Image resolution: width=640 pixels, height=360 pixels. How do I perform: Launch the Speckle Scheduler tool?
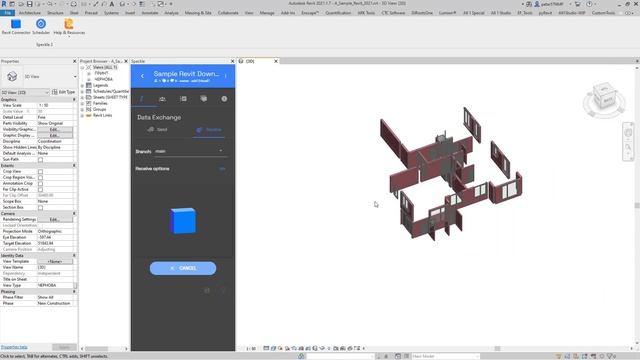click(41, 27)
